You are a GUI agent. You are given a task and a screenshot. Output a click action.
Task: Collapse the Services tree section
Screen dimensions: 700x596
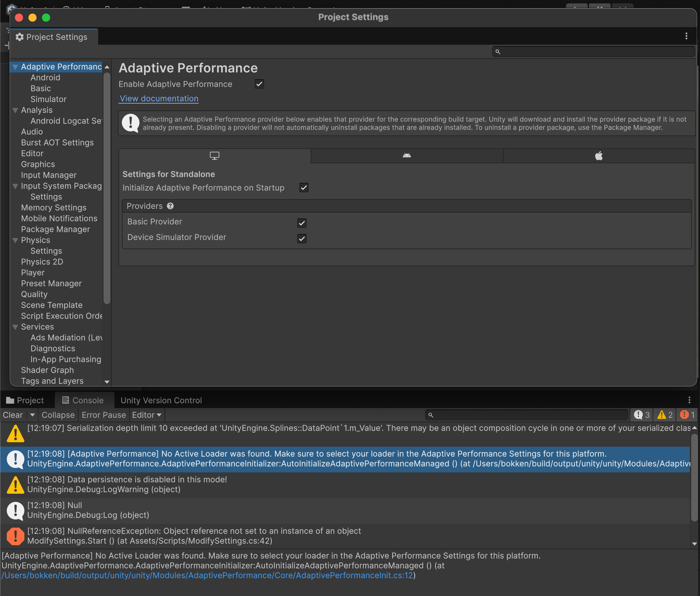pos(15,326)
